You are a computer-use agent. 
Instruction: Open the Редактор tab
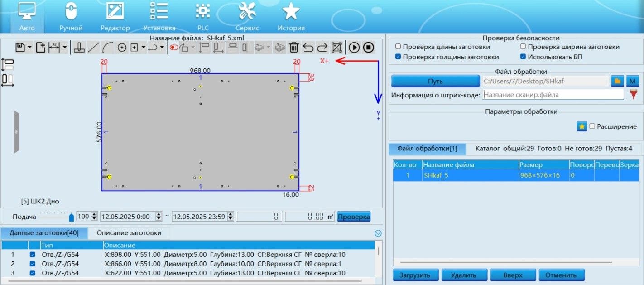pos(115,17)
